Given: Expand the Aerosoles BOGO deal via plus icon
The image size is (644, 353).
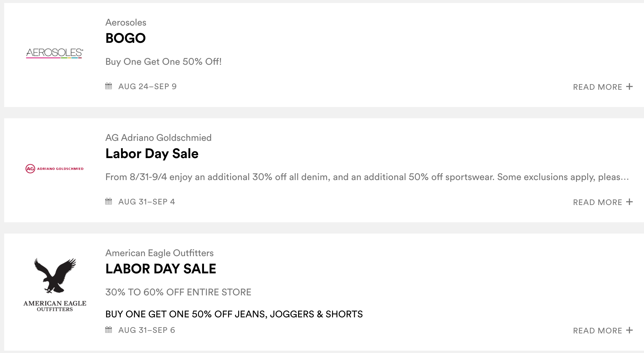Looking at the screenshot, I should (629, 86).
